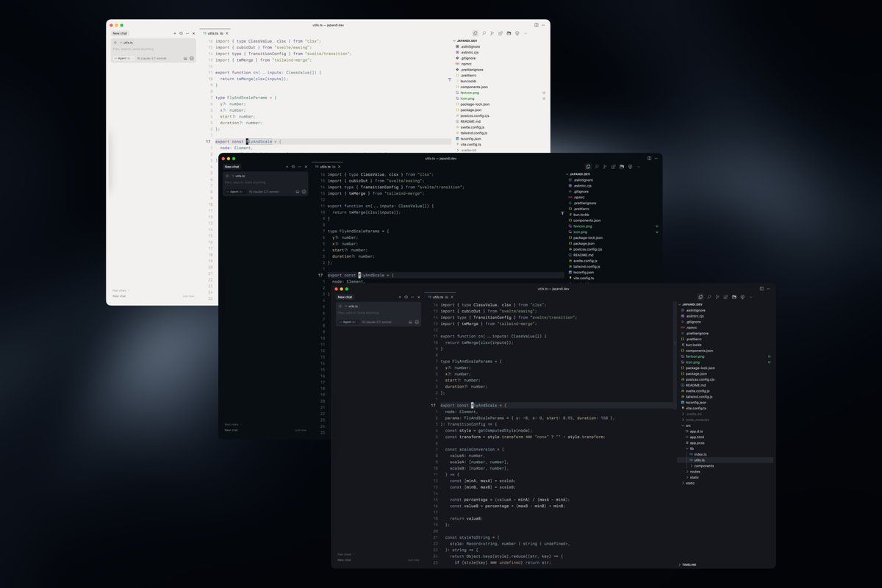Open Extensions view in front dark window
This screenshot has height=588, width=882.
725,297
